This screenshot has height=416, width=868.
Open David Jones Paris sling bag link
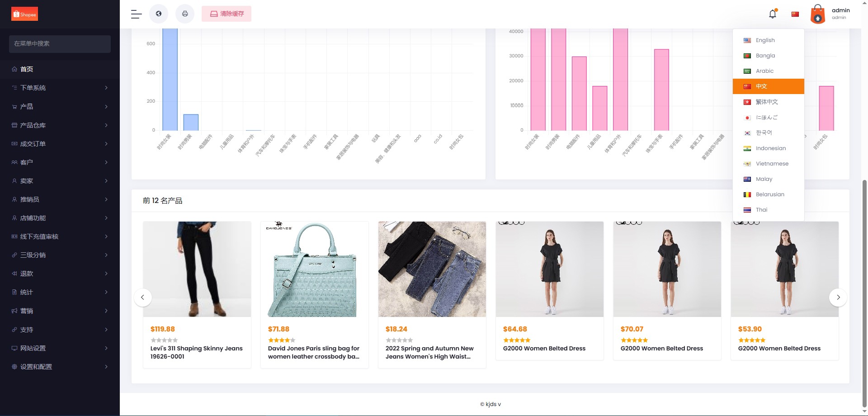tap(314, 352)
